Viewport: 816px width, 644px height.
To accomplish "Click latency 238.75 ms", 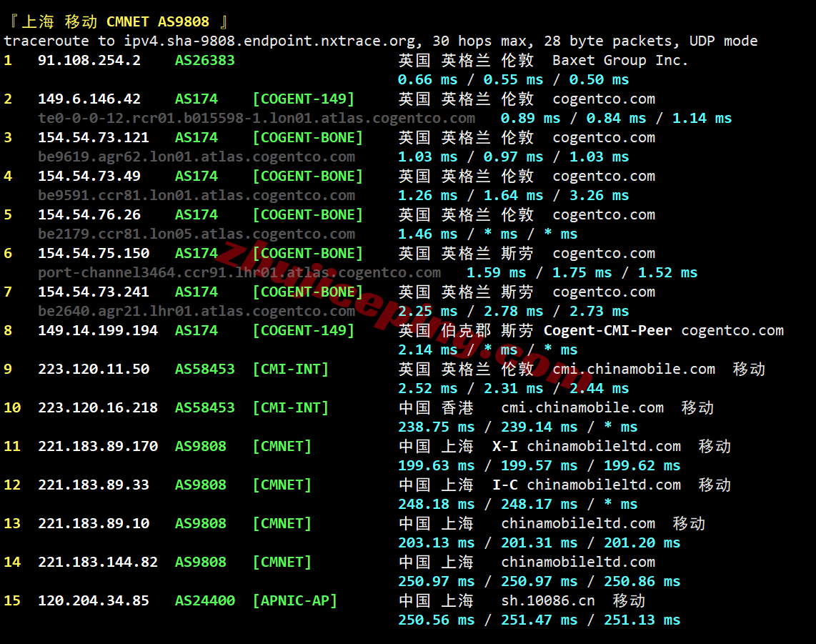I will click(x=436, y=427).
